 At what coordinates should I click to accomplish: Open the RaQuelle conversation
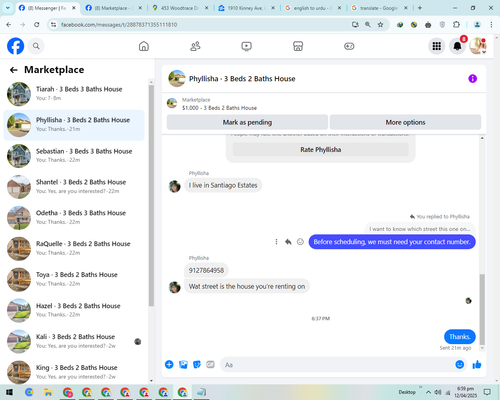coord(74,248)
